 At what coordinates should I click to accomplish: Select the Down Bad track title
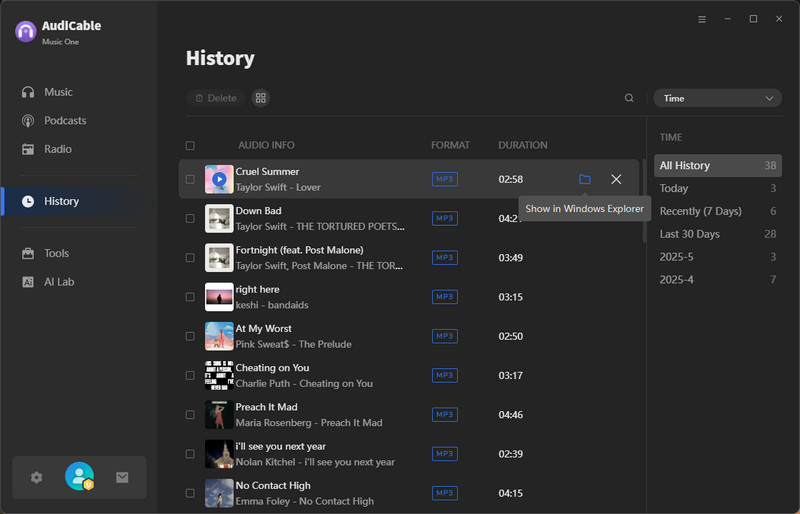click(x=259, y=211)
